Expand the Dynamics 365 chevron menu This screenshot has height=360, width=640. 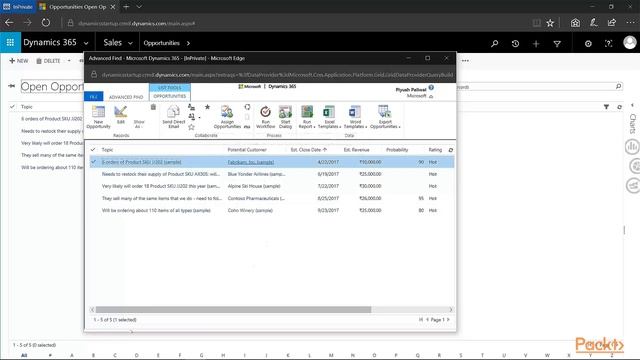click(86, 43)
